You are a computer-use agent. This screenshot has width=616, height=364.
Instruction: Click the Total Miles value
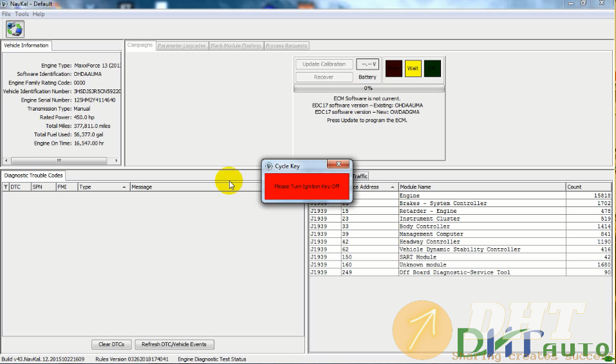92,126
